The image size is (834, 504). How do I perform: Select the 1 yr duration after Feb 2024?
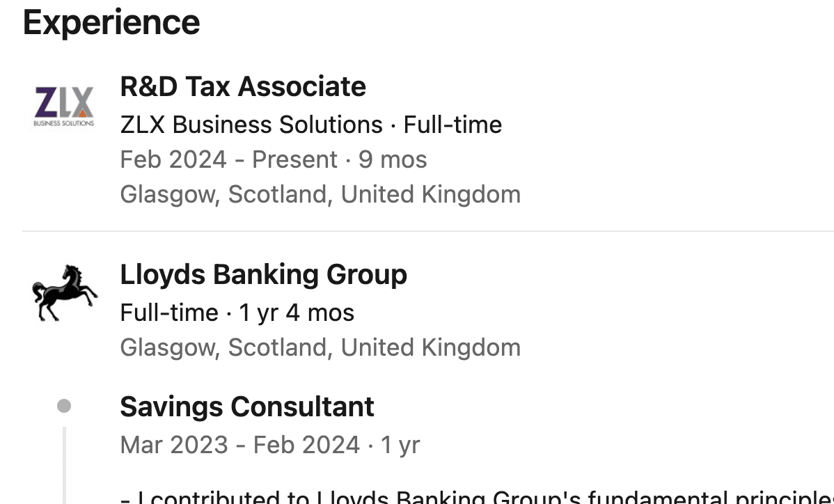400,446
